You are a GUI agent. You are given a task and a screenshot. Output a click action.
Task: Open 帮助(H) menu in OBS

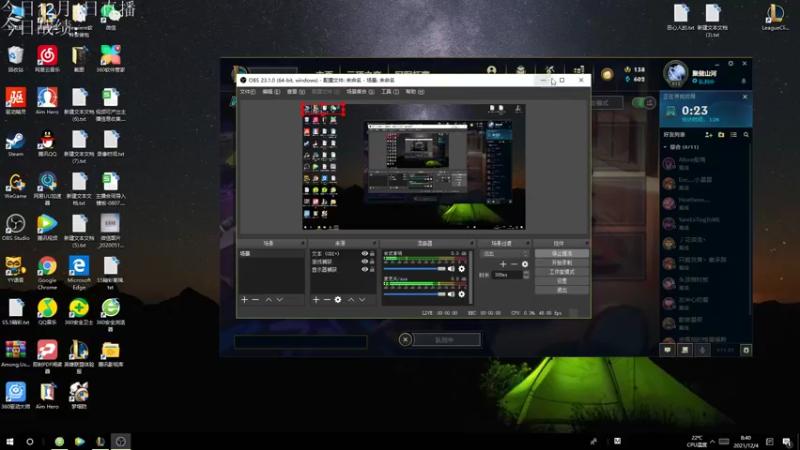point(415,92)
